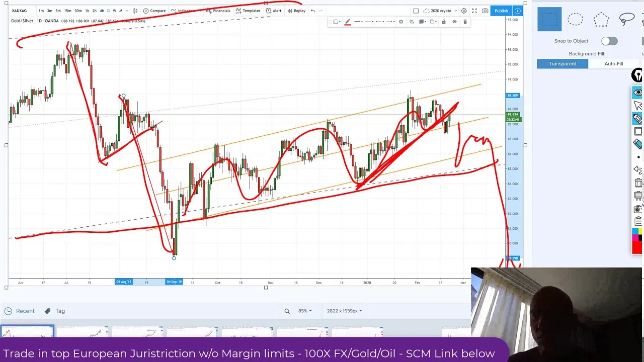The height and width of the screenshot is (362, 644).
Task: Open drawing settings gear in floating toolbar
Action: point(401,22)
